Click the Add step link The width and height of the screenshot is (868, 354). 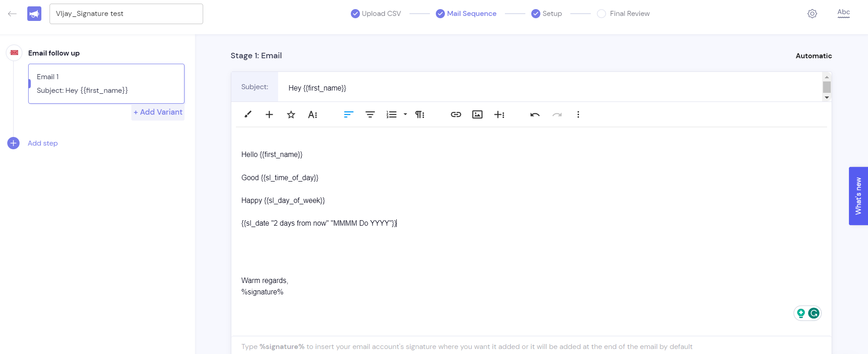[x=43, y=143]
